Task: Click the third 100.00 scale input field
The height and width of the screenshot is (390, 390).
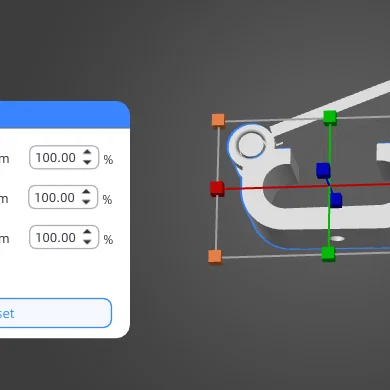Action: click(64, 237)
